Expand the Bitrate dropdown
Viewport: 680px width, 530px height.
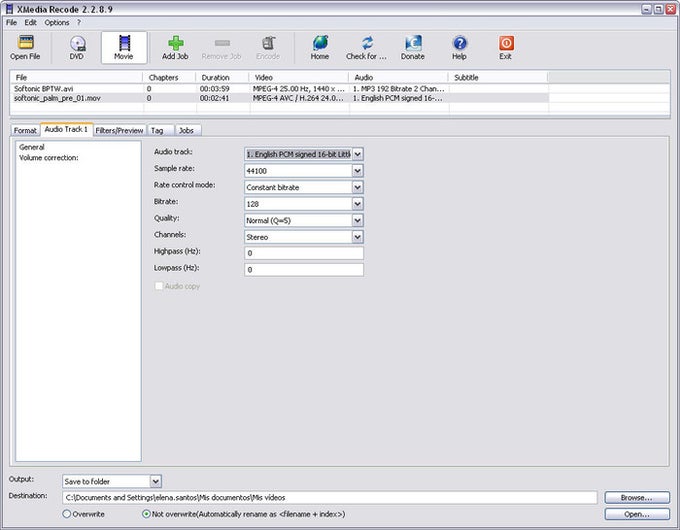pos(357,204)
